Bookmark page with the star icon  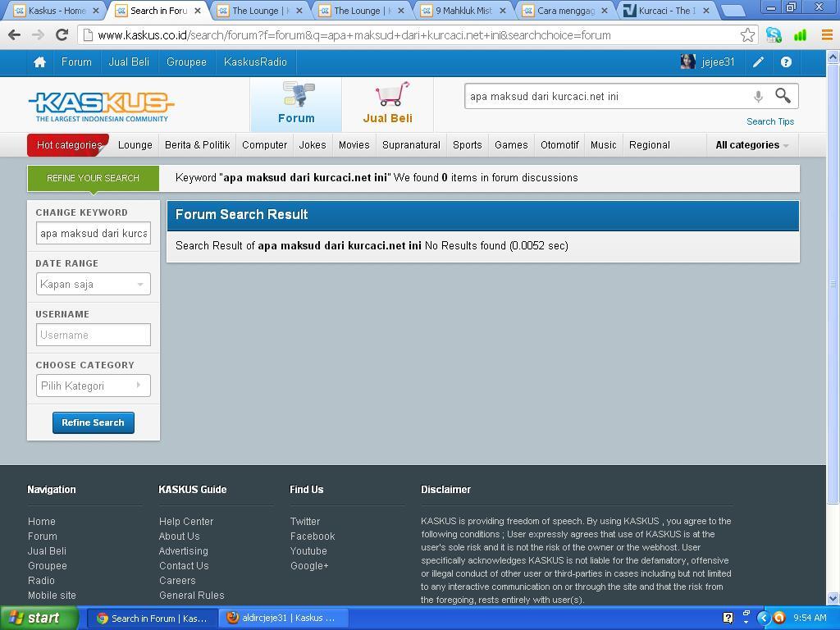(x=747, y=35)
